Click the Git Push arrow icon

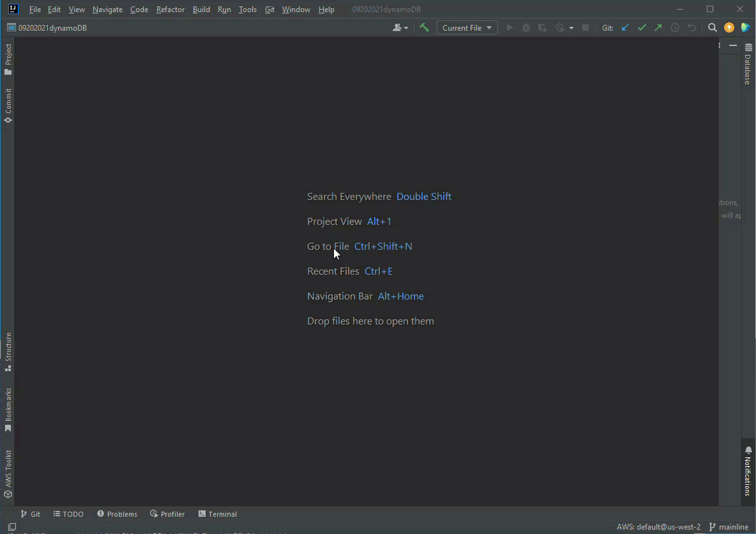pyautogui.click(x=658, y=27)
